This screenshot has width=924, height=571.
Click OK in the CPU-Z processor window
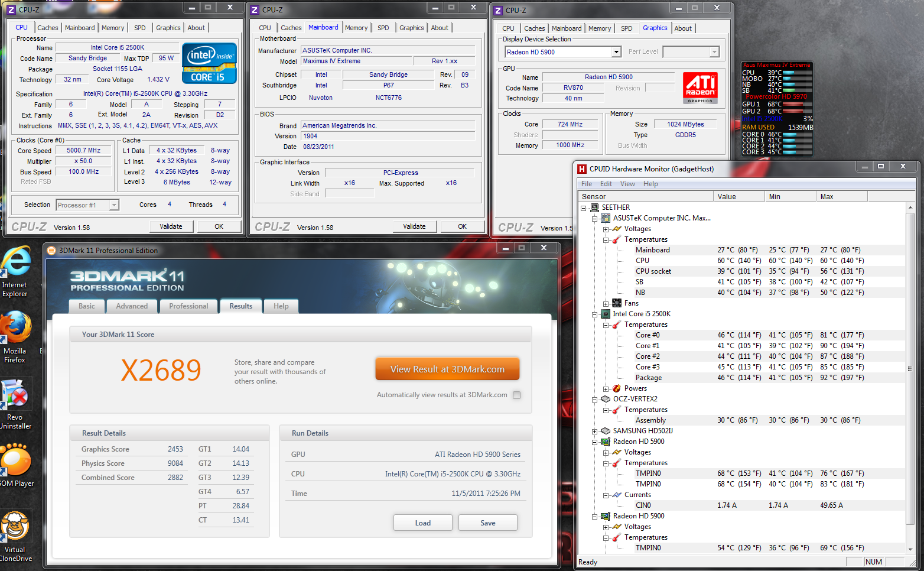[219, 226]
